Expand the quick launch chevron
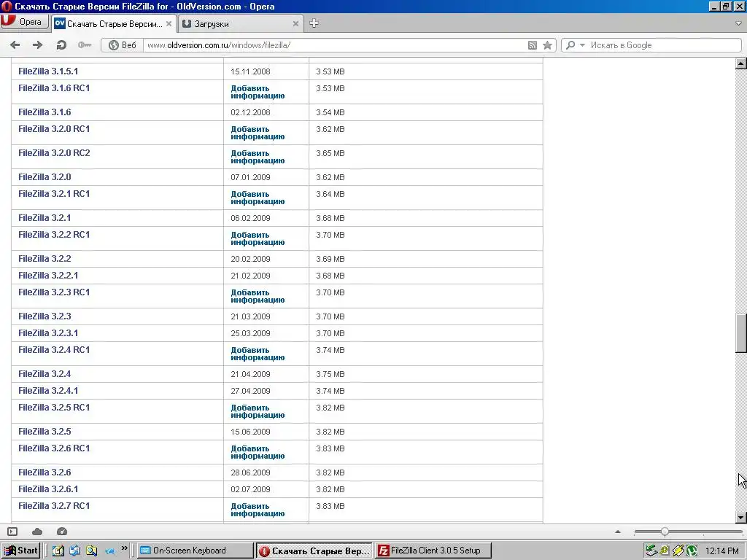Viewport: 747px width, 560px height. tap(124, 548)
